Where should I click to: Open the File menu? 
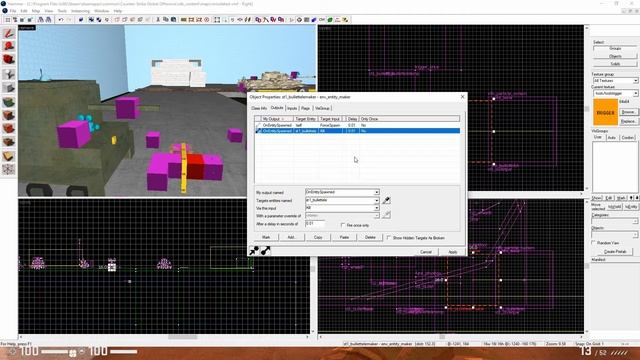point(13,11)
